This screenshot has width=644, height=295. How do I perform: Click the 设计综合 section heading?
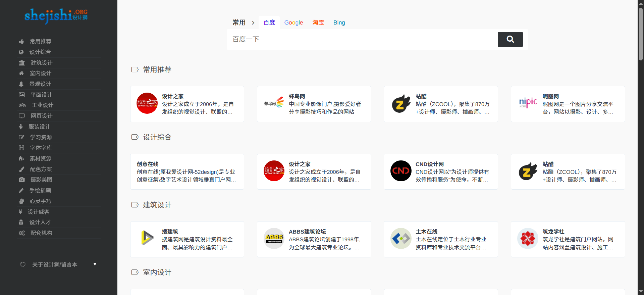click(157, 137)
